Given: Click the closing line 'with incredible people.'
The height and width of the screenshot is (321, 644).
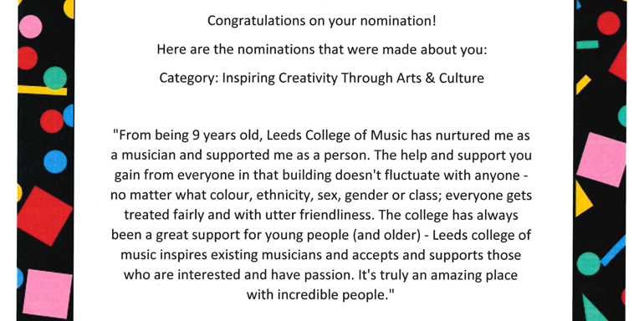Looking at the screenshot, I should 320,294.
